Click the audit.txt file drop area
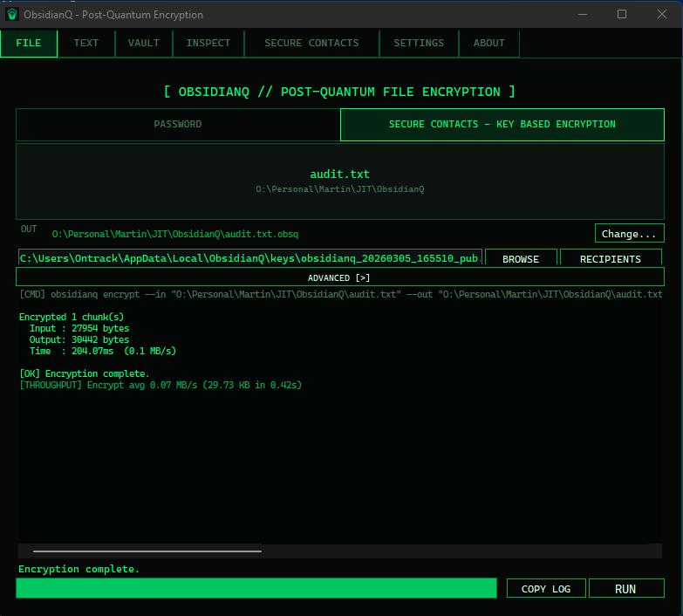The height and width of the screenshot is (616, 683). 340,181
